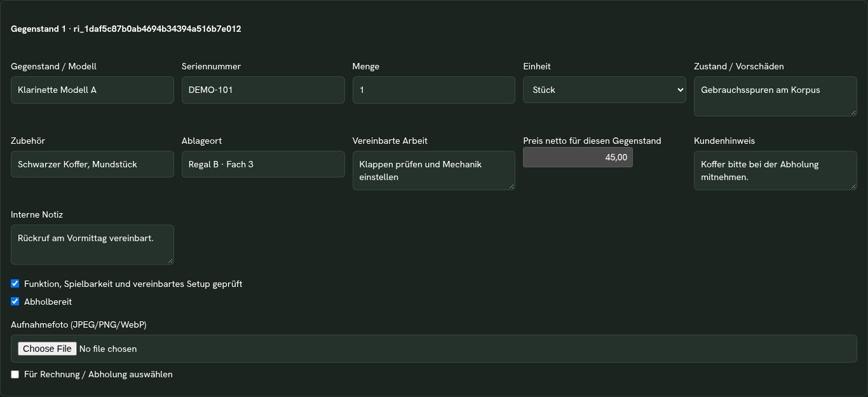868x397 pixels.
Task: Click the 'Menge' label
Action: click(x=366, y=66)
